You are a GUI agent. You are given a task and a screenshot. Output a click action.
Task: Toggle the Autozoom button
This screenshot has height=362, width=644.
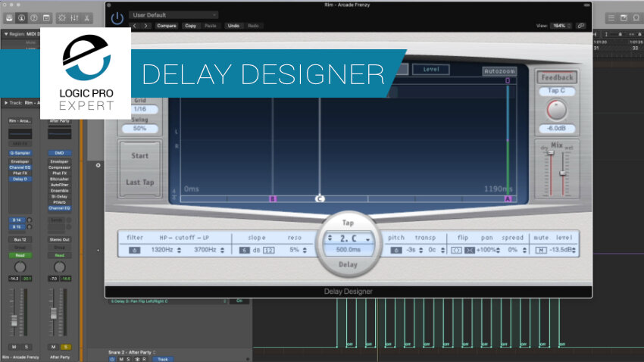(499, 71)
